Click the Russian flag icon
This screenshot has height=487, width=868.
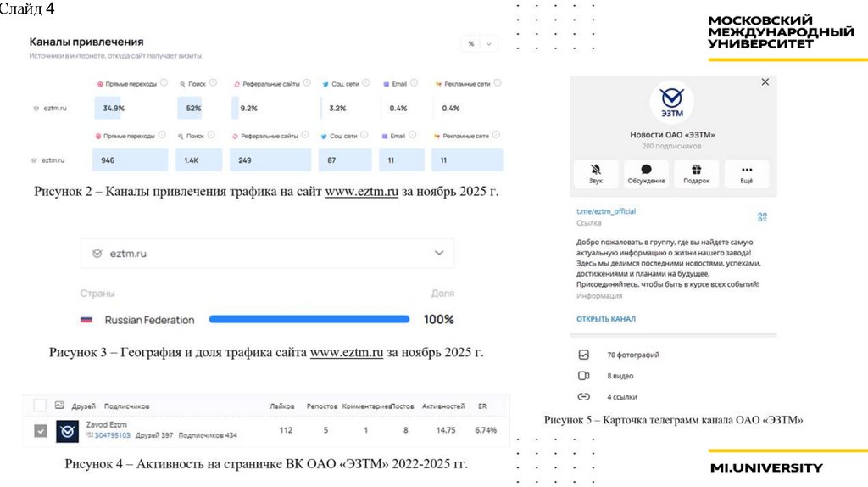point(86,320)
